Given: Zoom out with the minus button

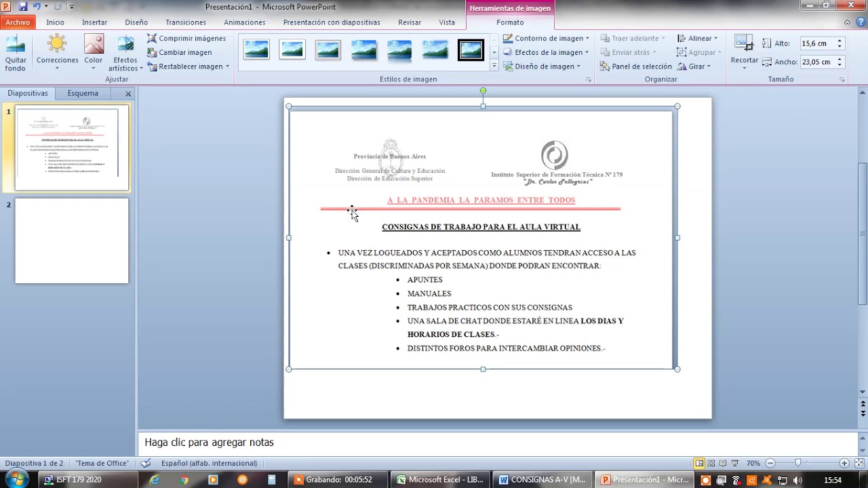Looking at the screenshot, I should (x=770, y=463).
